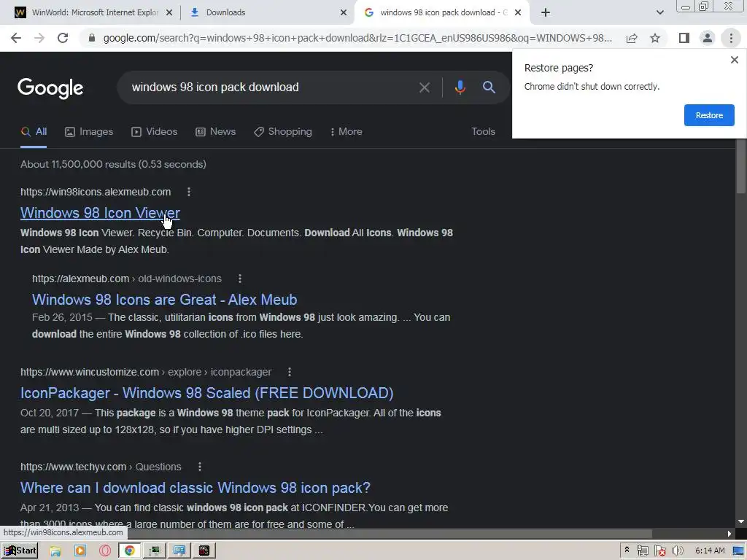Open the tab search dropdown arrow
747x560 pixels.
click(x=659, y=12)
